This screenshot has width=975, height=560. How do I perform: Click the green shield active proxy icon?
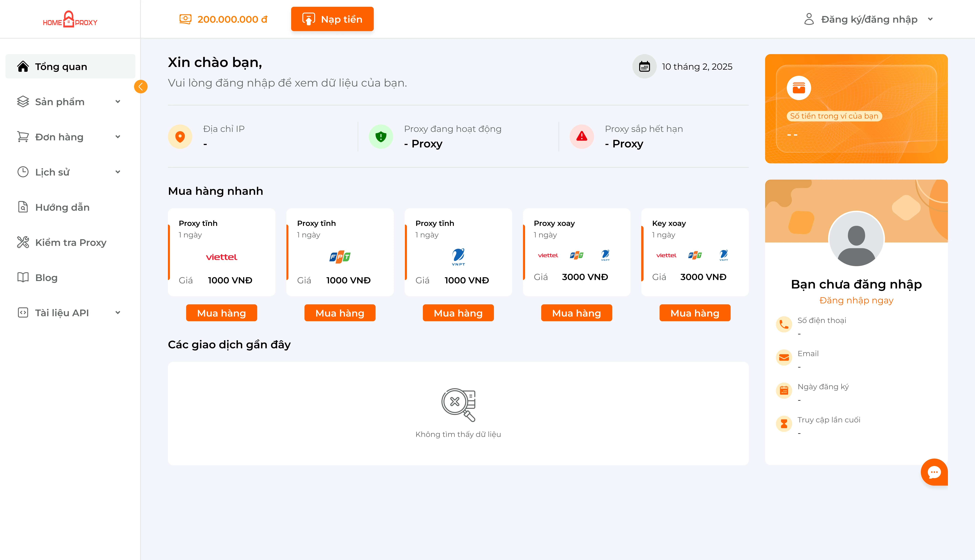point(381,137)
